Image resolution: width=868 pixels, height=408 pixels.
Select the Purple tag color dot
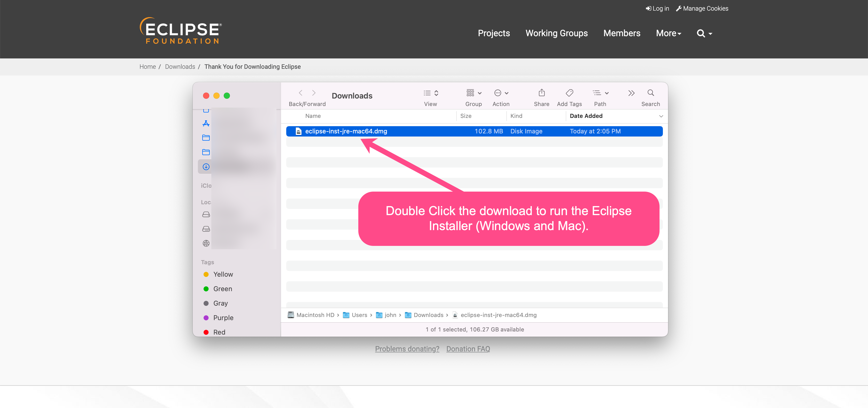pos(206,318)
